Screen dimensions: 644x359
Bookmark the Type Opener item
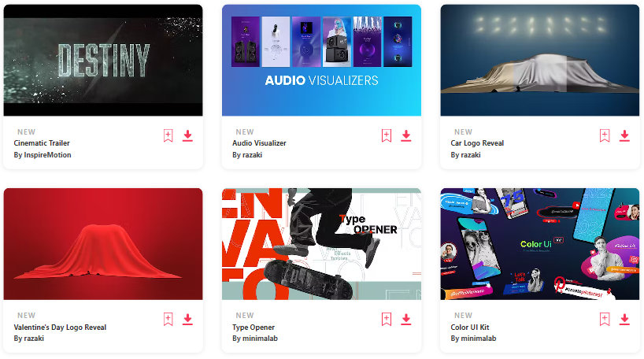click(387, 319)
